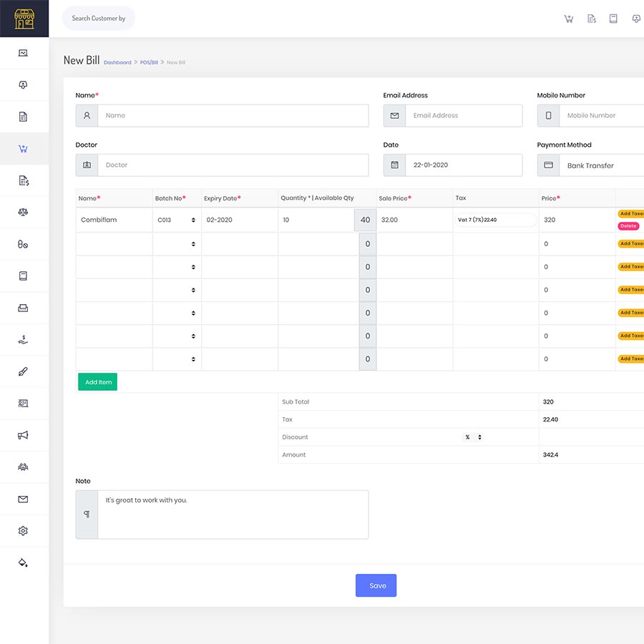
Task: Open the certificate sidebar icon
Action: 23,404
